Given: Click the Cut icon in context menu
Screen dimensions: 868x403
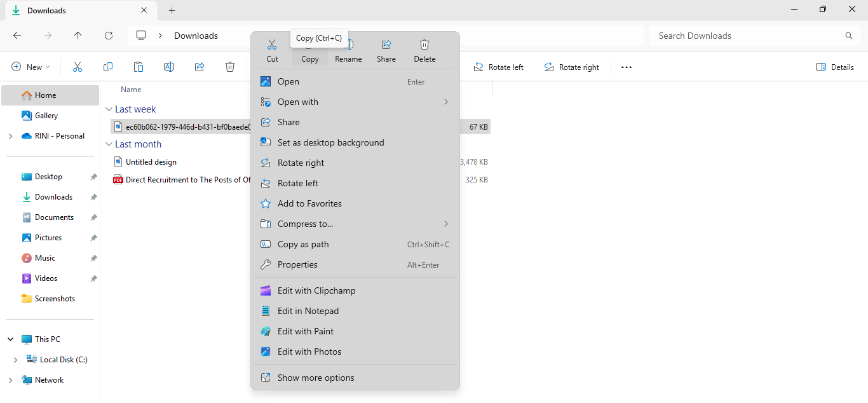Looking at the screenshot, I should click(272, 50).
